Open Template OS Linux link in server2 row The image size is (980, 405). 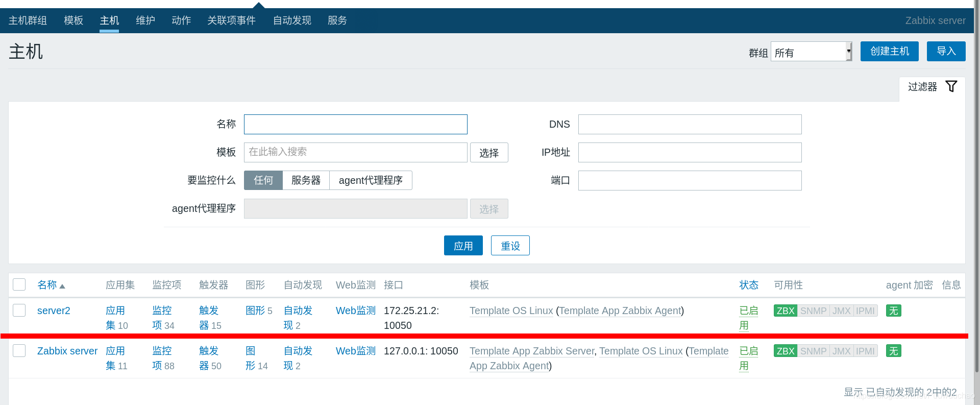[x=511, y=311]
